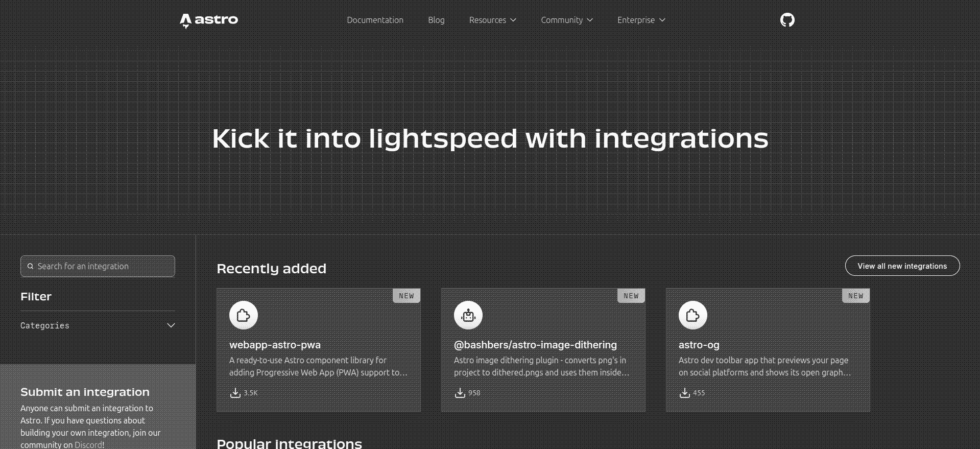980x449 pixels.
Task: Click the astro-og puzzle piece icon
Action: 693,315
